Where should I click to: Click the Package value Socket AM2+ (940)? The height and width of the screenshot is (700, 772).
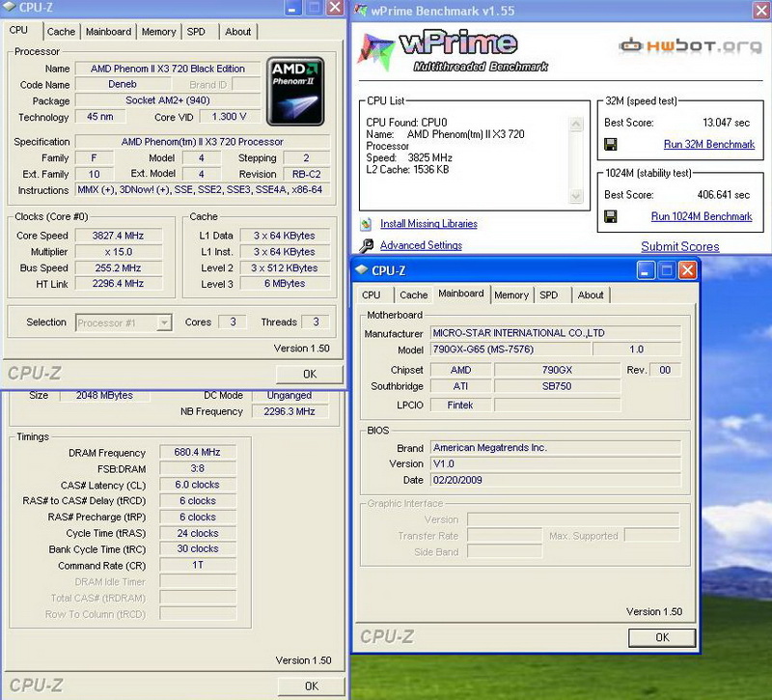[167, 100]
